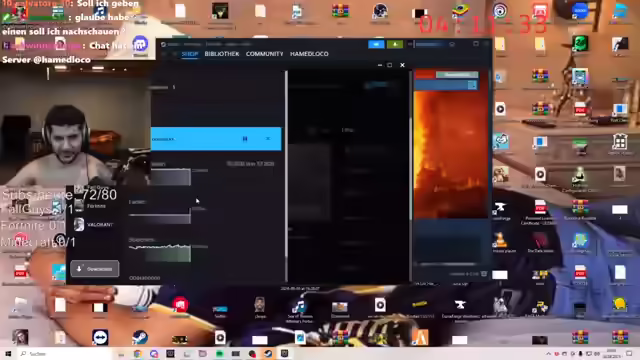Click the taskbar search box
The image size is (640, 360).
coord(65,354)
